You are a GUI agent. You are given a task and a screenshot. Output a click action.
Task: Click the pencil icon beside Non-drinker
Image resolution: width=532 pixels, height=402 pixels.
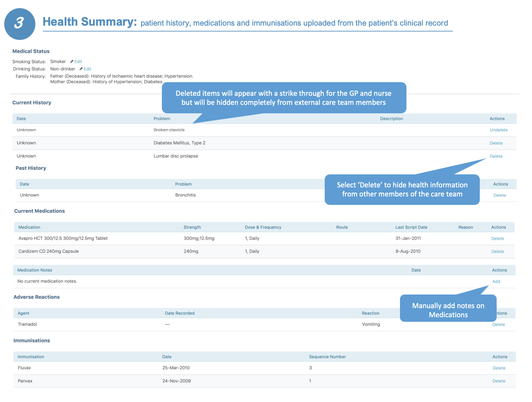pyautogui.click(x=81, y=69)
